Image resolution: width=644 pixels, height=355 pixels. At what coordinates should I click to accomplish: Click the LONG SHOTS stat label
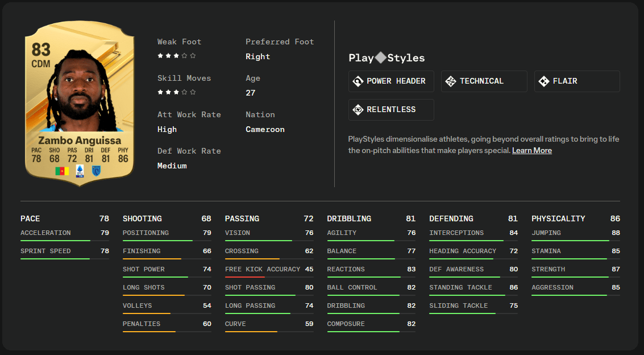[144, 288]
